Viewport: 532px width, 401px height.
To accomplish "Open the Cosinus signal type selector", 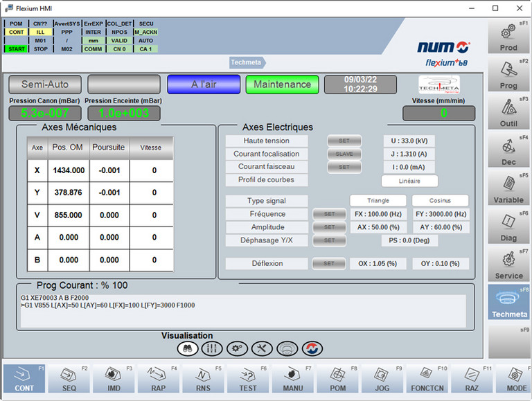I will coord(440,201).
